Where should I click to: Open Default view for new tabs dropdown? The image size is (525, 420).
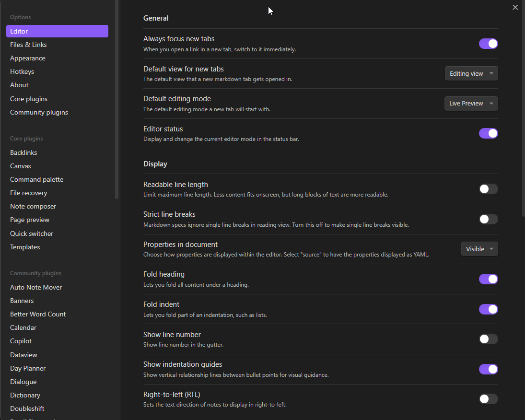pos(471,73)
